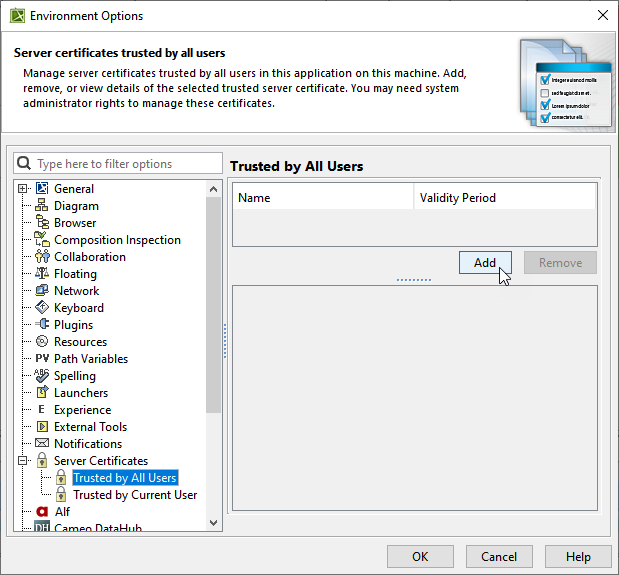
Task: Select Composition Inspection options
Action: click(117, 240)
